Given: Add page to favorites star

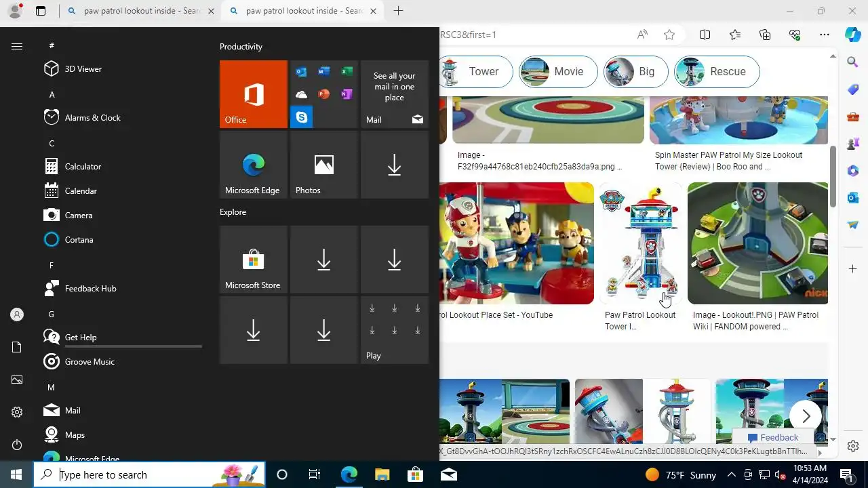Looking at the screenshot, I should 669,35.
